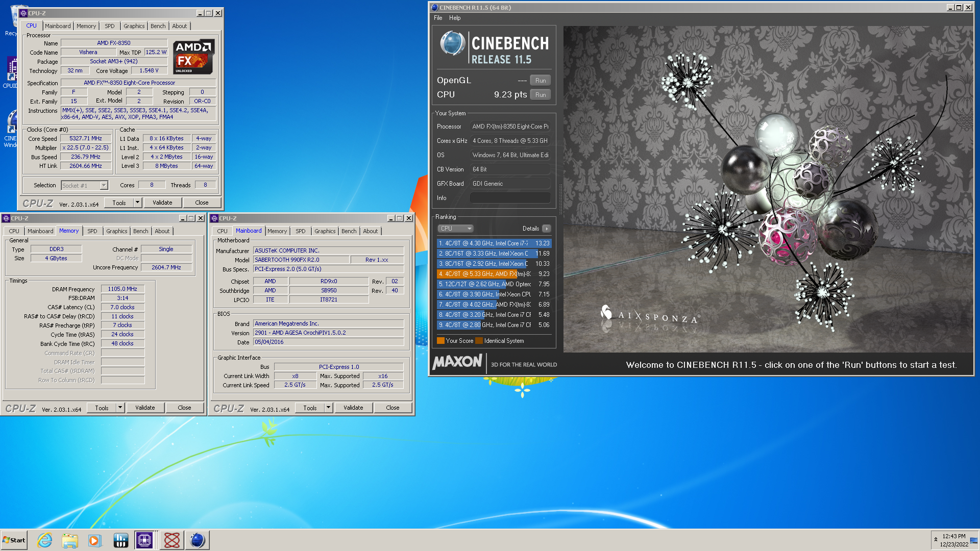Click the DRAM Frequency value 1105.0 MHz
980x551 pixels.
point(122,289)
